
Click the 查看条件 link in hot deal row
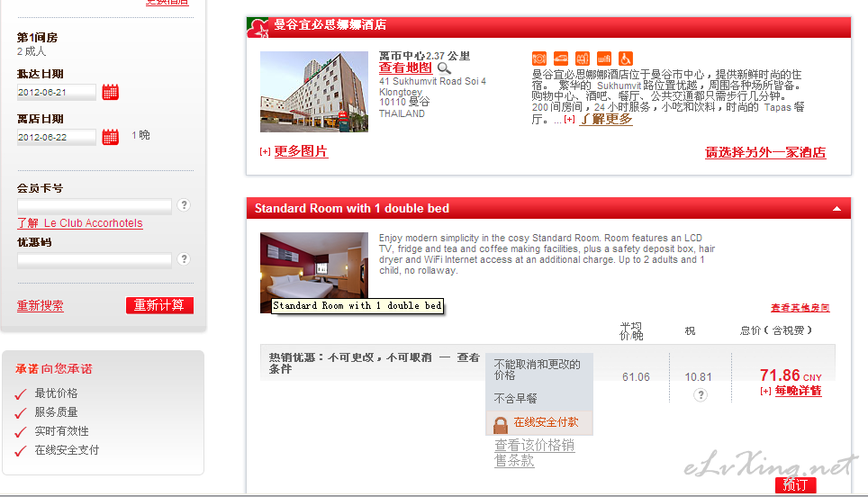point(375,363)
